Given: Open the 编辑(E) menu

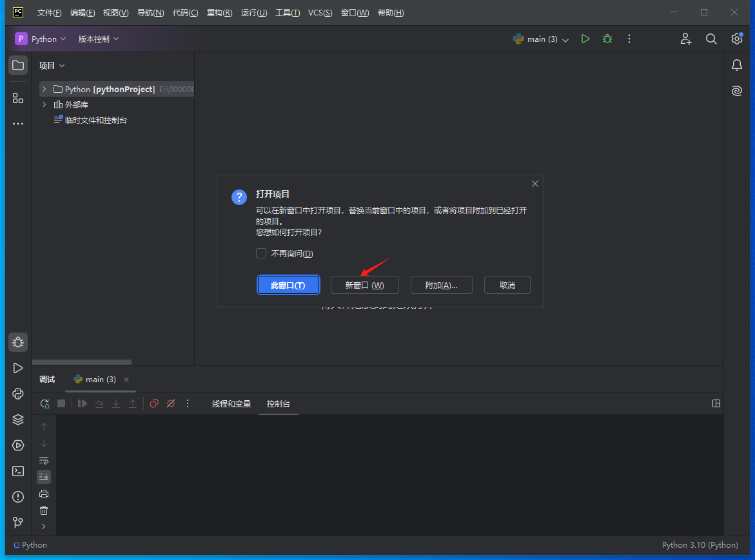Looking at the screenshot, I should 83,12.
